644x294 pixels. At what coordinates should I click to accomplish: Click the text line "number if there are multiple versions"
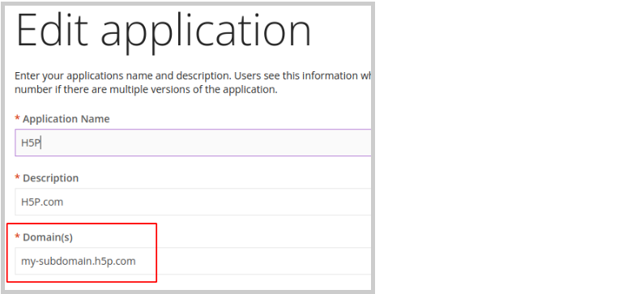pos(146,89)
